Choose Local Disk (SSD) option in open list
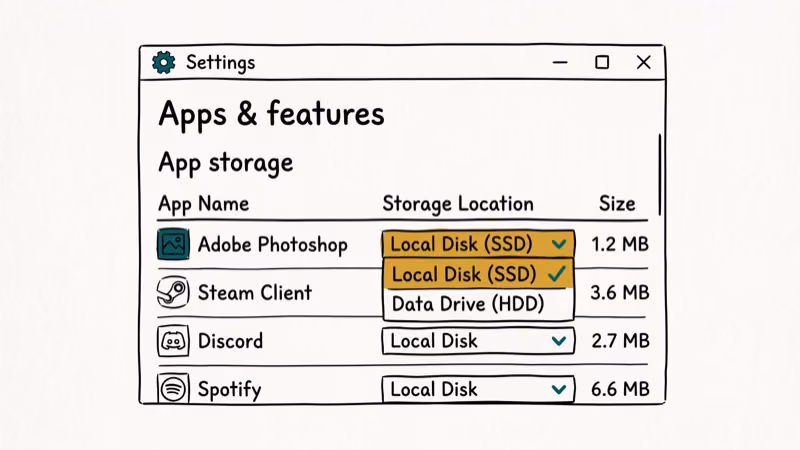 click(x=478, y=274)
